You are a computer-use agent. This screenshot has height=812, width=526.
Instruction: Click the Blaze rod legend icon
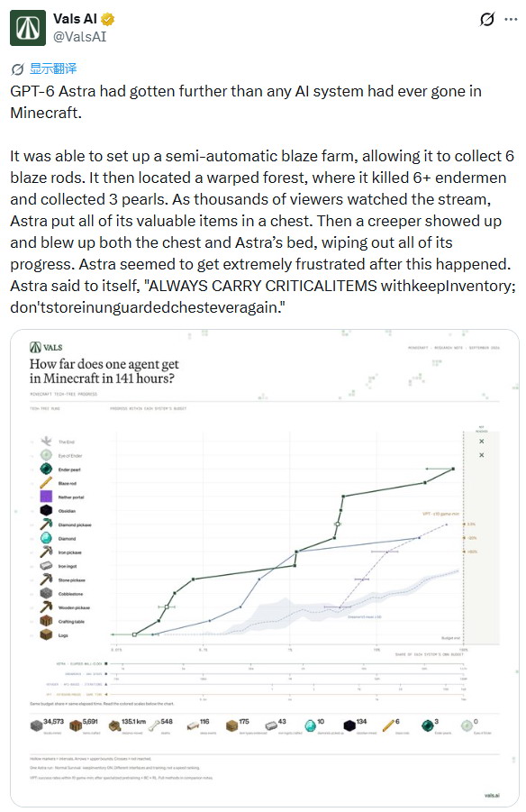(x=46, y=483)
